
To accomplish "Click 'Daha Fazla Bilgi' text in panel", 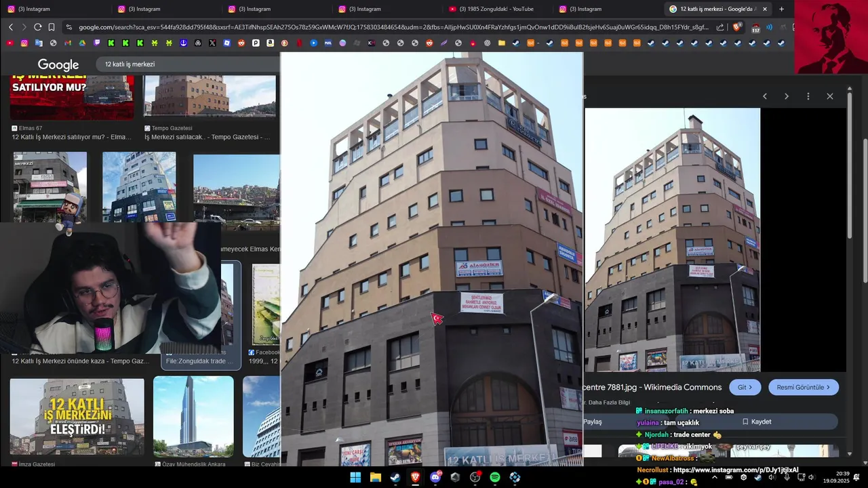I will [609, 403].
